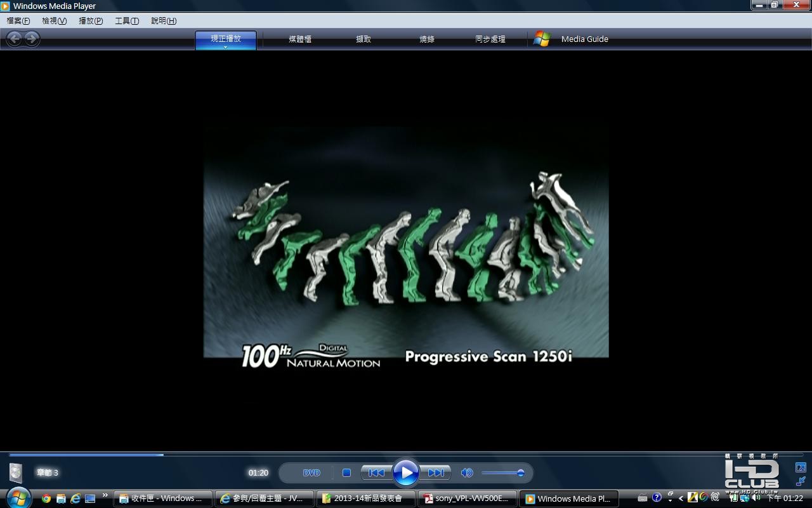Screen dimensions: 812x508
Task: Click the paused video frame
Action: [406, 242]
